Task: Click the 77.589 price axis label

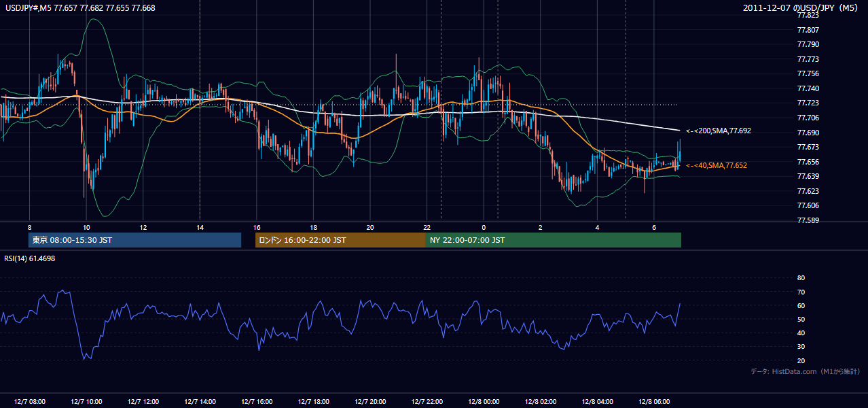Action: pos(807,220)
